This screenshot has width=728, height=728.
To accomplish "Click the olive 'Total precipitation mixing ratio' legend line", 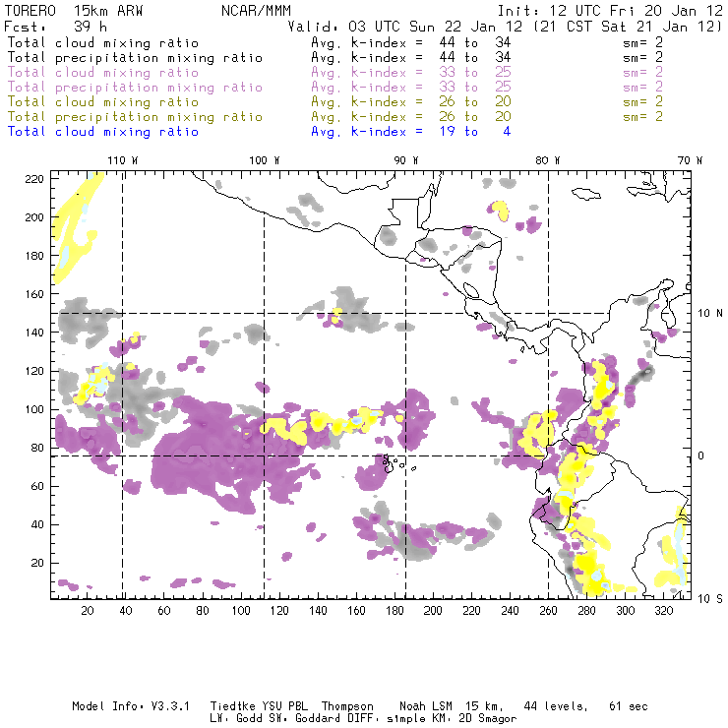I will (135, 117).
